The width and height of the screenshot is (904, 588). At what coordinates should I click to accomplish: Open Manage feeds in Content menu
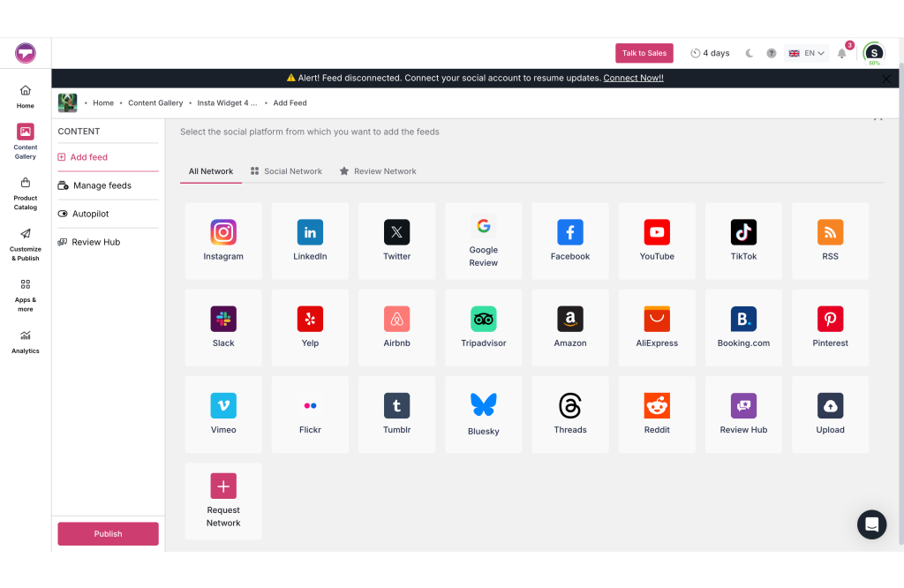point(108,185)
